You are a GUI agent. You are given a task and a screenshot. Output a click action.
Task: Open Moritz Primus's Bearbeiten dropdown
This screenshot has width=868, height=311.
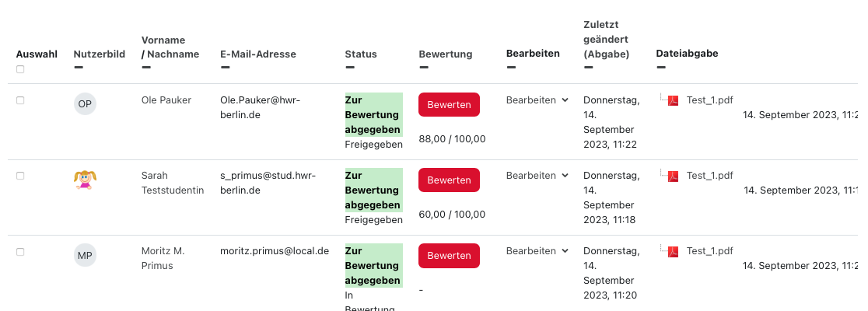[x=537, y=251]
